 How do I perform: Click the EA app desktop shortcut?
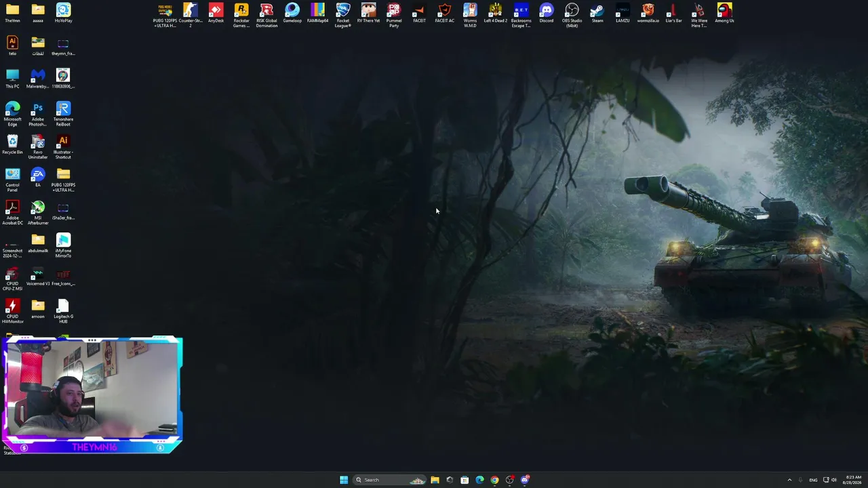tap(38, 178)
